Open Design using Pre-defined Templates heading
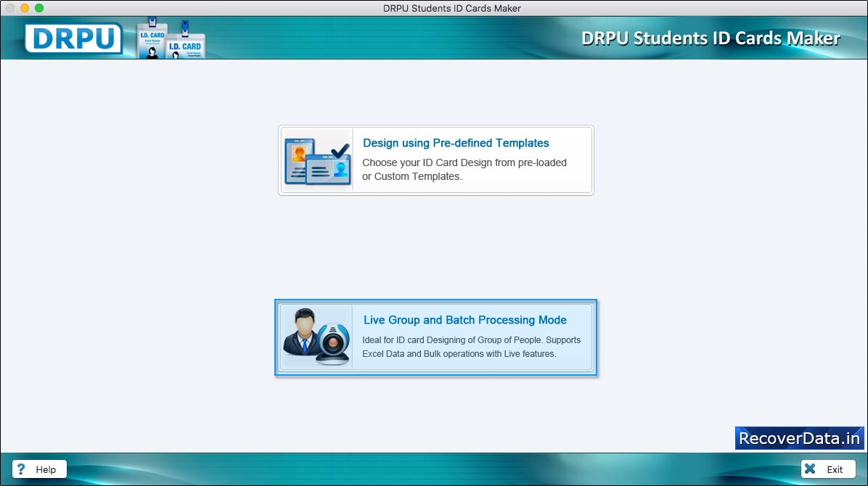Screen dimensions: 868x486 pos(456,143)
